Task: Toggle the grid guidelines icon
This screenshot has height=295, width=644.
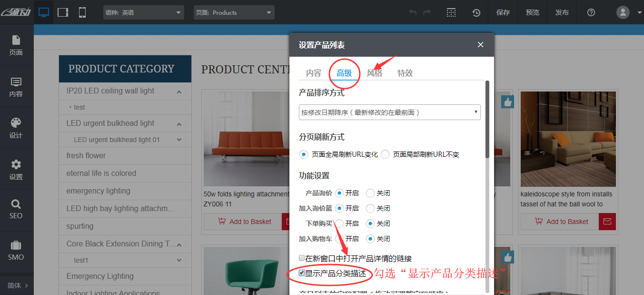Action: coord(451,12)
